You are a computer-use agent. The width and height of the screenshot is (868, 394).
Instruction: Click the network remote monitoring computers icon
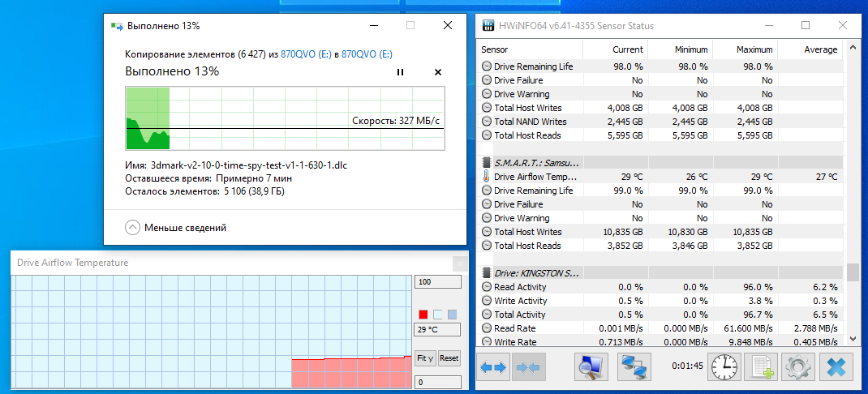click(x=635, y=367)
